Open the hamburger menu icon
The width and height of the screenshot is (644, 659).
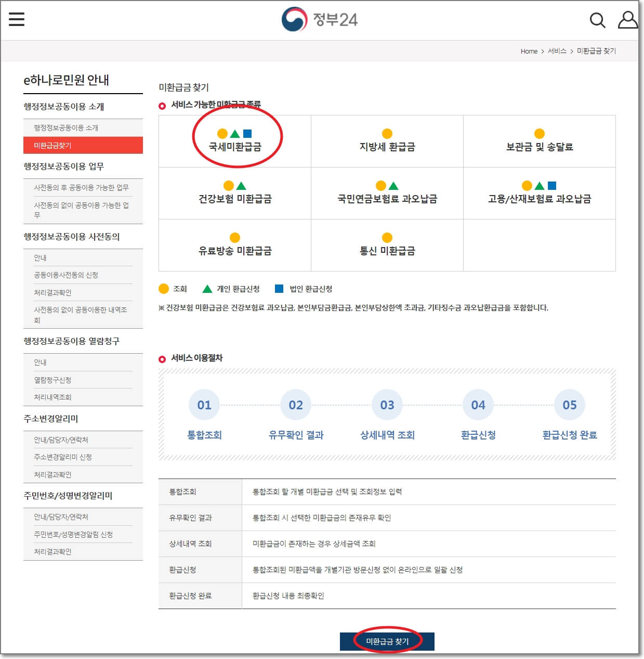click(x=17, y=19)
